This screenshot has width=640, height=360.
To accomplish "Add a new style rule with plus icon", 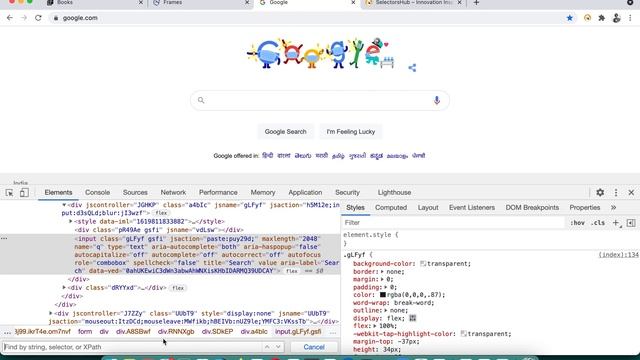I will 616,223.
